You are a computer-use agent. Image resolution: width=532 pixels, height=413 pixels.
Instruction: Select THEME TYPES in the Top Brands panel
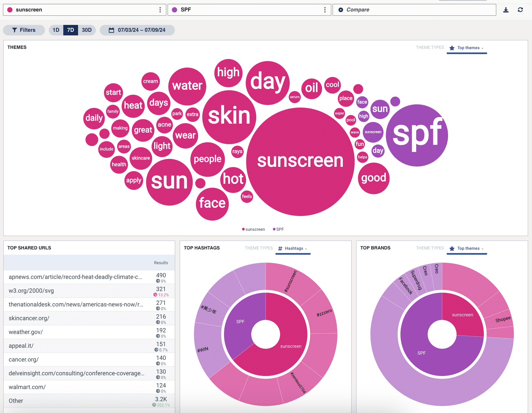coord(430,248)
